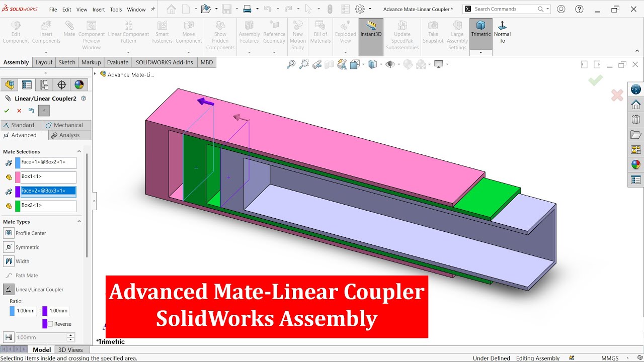This screenshot has width=644, height=362.
Task: Open Search Commands dropdown arrow
Action: click(x=547, y=9)
